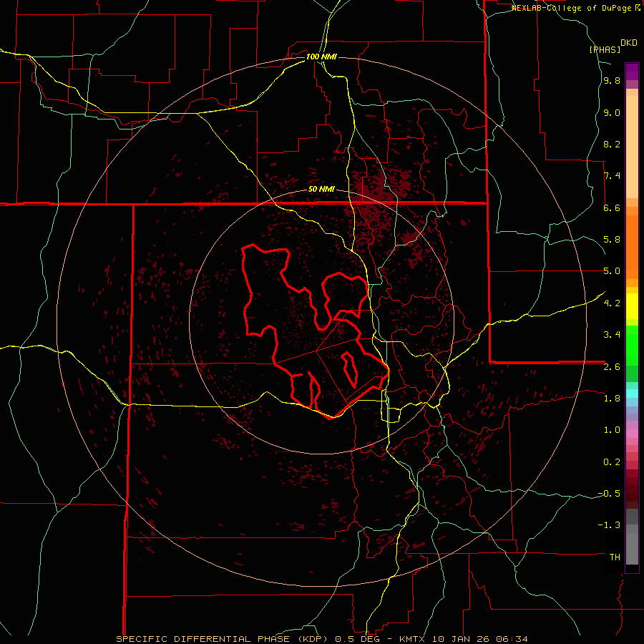Click the TH threshold label on scale

(615, 557)
